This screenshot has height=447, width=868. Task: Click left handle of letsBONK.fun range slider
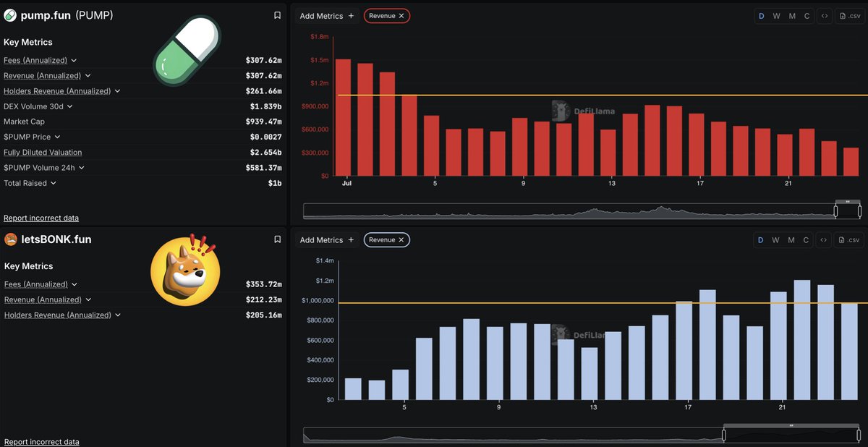(724, 435)
